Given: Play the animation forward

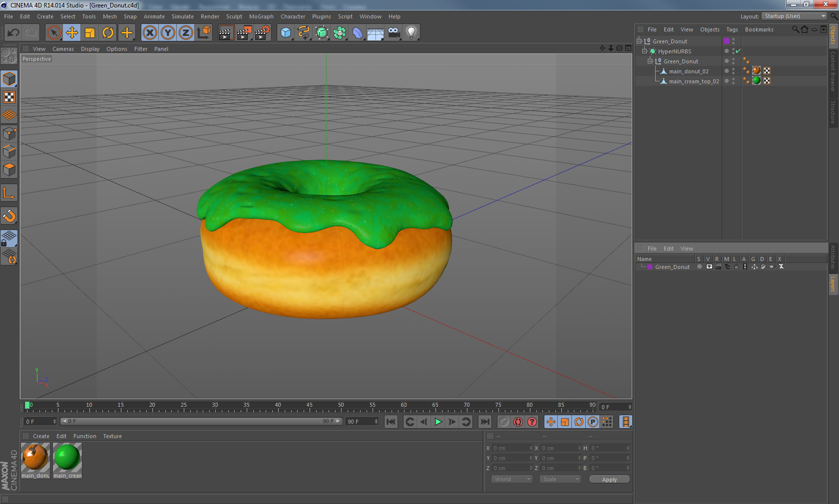Looking at the screenshot, I should [438, 422].
